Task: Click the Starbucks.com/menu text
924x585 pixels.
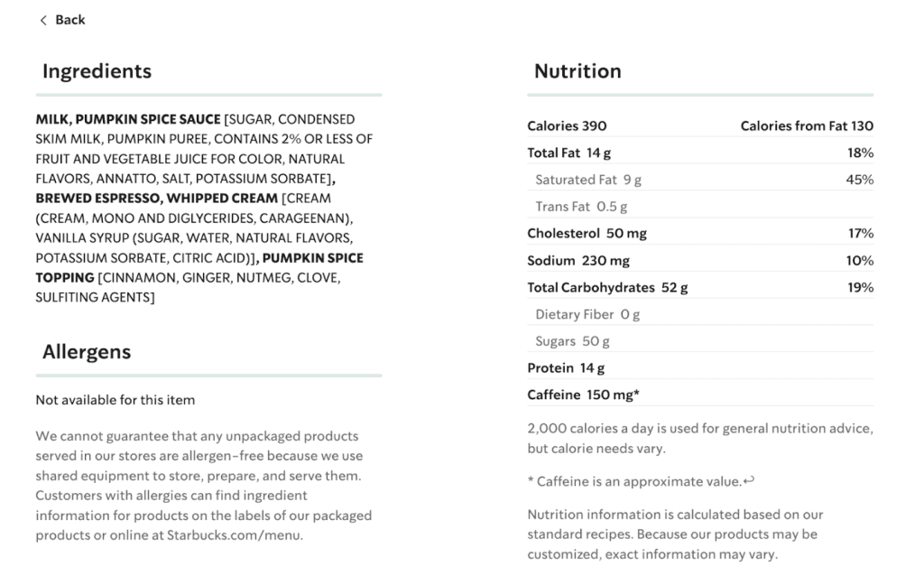Action: (234, 535)
